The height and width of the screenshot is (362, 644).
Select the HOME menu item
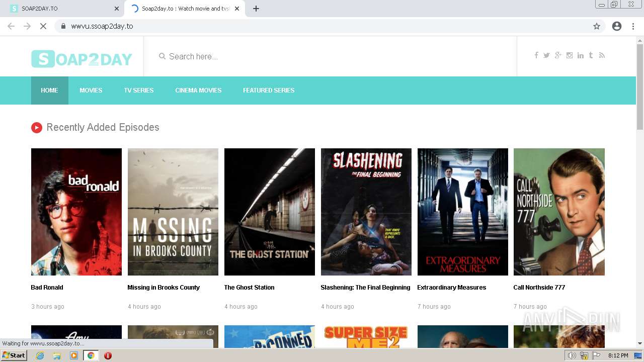(49, 90)
